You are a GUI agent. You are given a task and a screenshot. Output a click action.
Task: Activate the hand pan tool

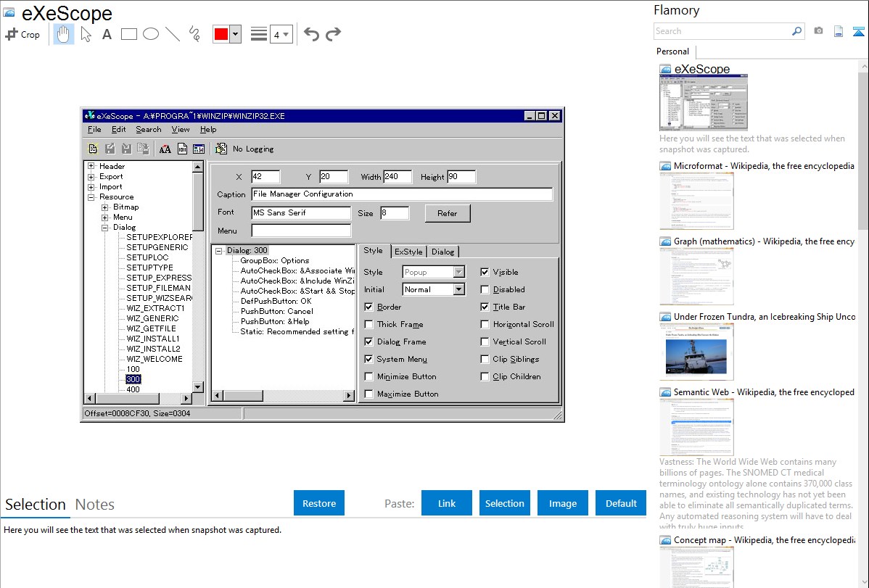click(x=63, y=34)
